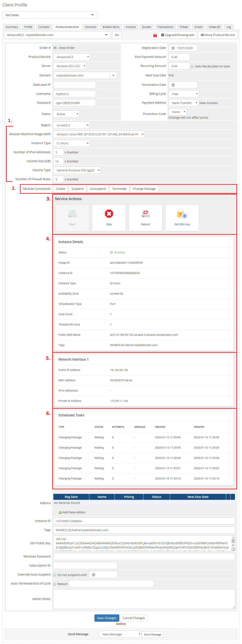The height and width of the screenshot is (644, 242).
Task: Switch to the Invoices tab
Action: pos(131,27)
